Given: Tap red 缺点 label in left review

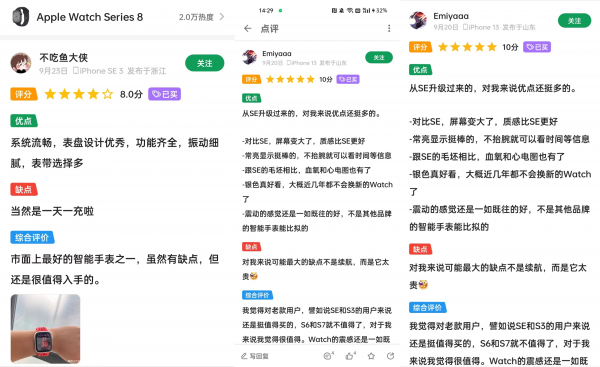Looking at the screenshot, I should (x=24, y=189).
